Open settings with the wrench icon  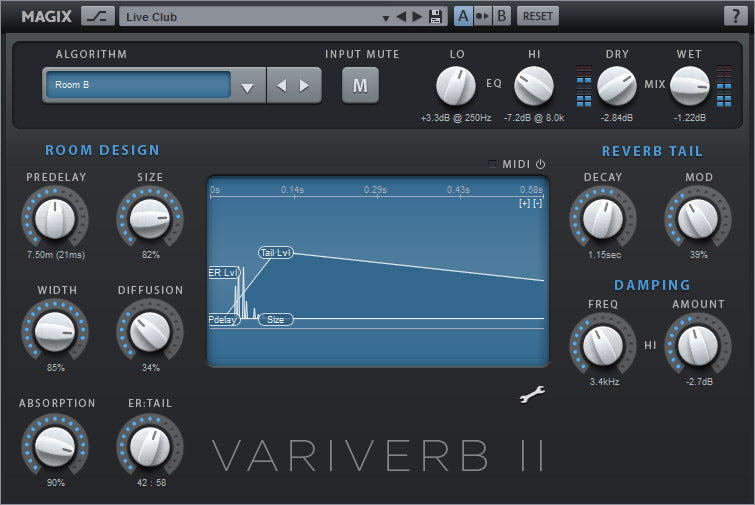(532, 394)
